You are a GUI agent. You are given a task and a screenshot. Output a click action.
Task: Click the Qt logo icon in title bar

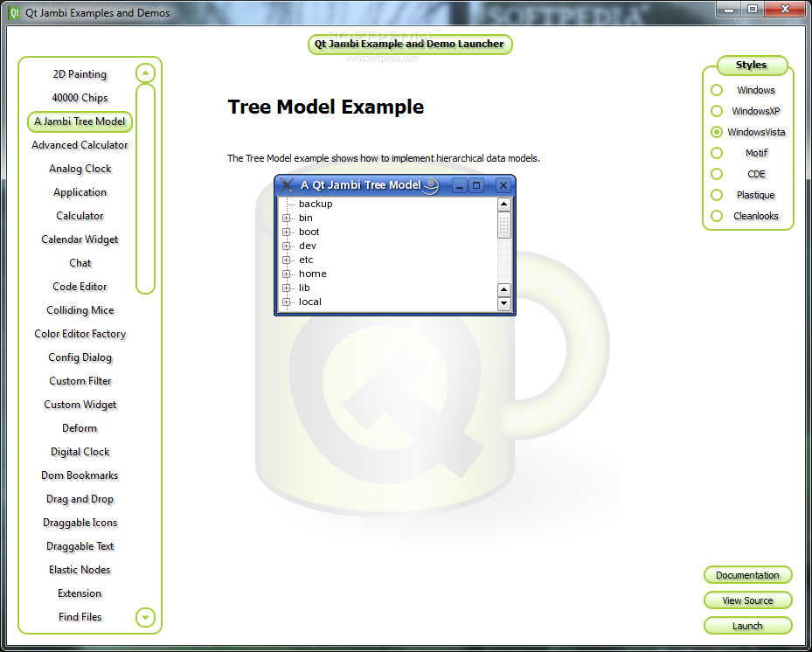point(15,12)
